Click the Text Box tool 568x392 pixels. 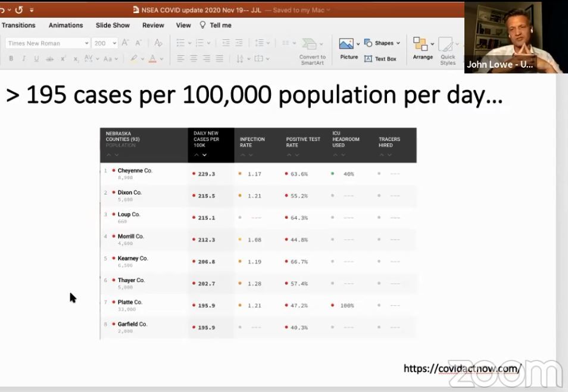tap(380, 59)
